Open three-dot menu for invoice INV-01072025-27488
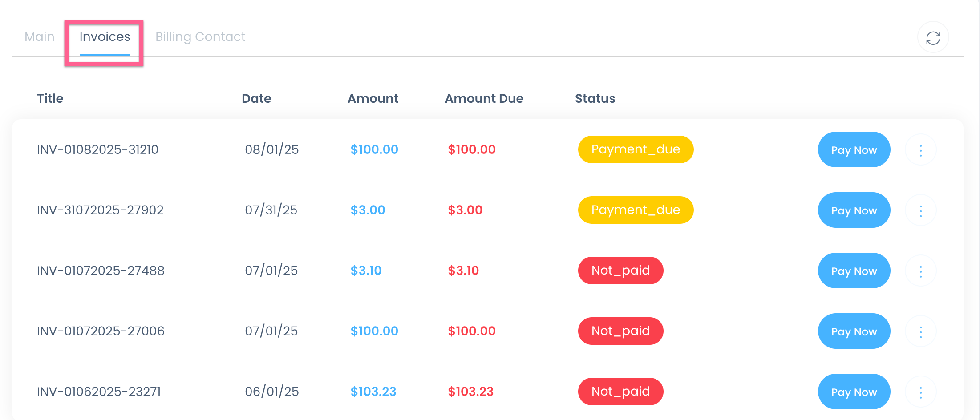The image size is (980, 420). (x=920, y=271)
